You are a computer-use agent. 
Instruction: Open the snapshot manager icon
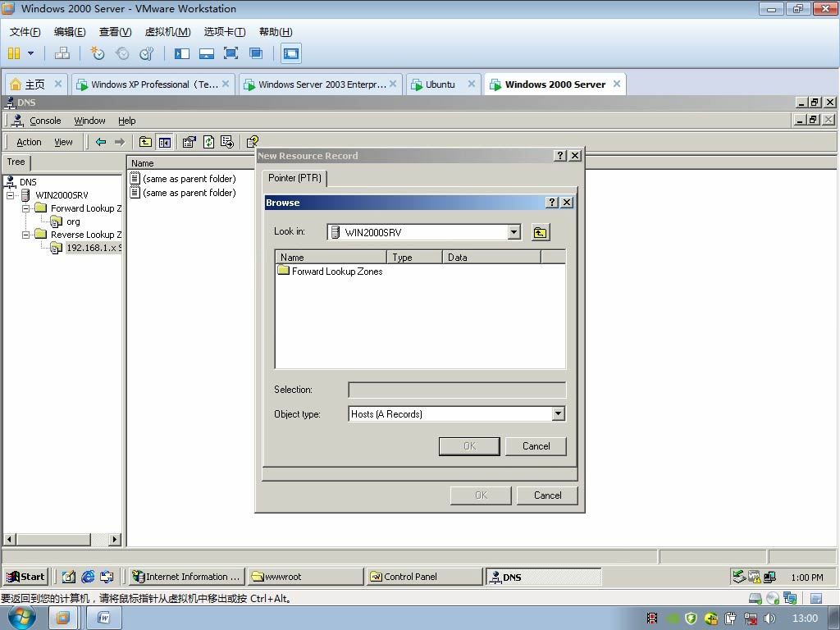[x=146, y=53]
